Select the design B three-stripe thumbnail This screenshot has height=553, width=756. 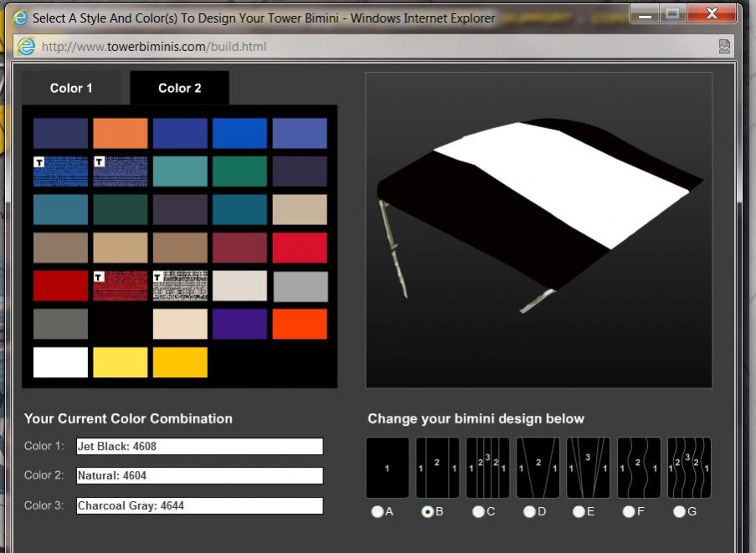(437, 468)
